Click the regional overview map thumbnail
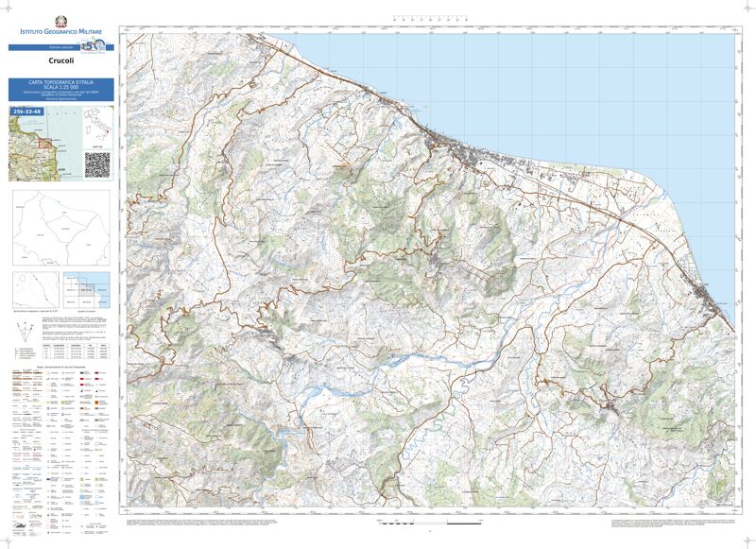Screen dimensions: 756x549 click(43, 147)
